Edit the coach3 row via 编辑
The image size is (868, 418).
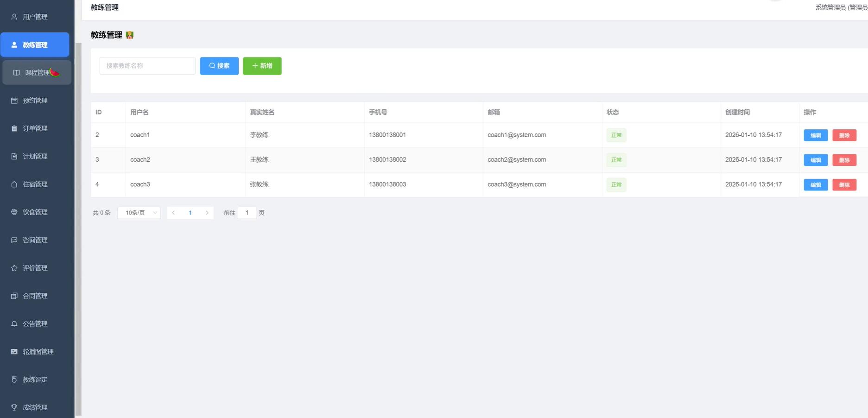click(x=816, y=185)
